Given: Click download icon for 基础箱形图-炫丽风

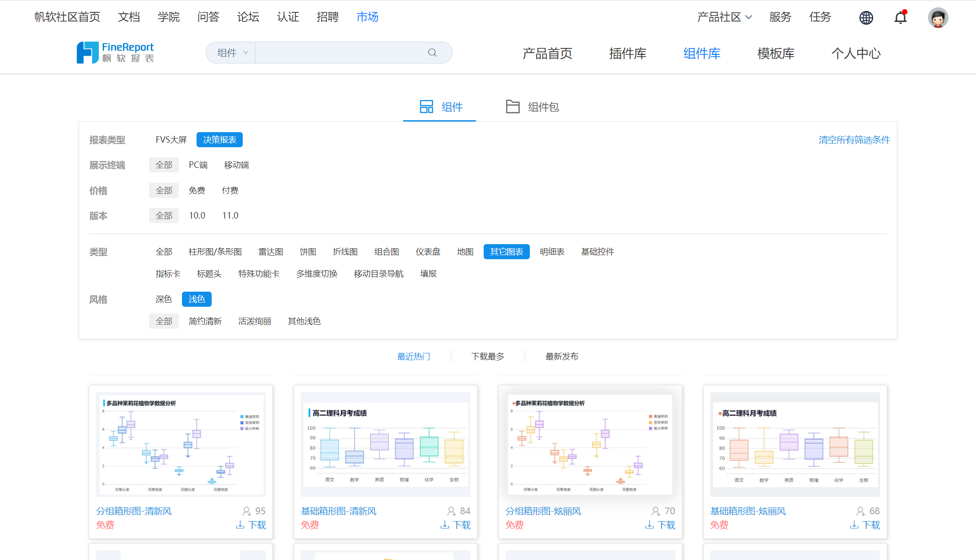Looking at the screenshot, I should tap(854, 525).
